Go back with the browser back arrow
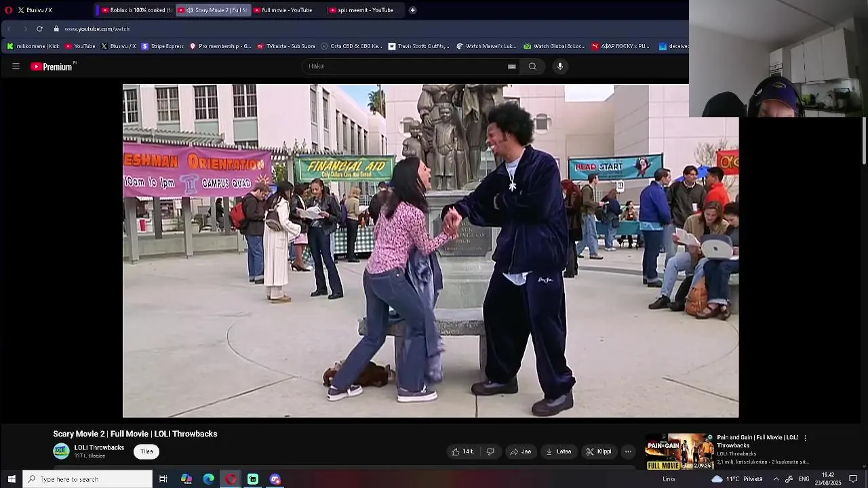Viewport: 868px width, 488px height. (9, 29)
